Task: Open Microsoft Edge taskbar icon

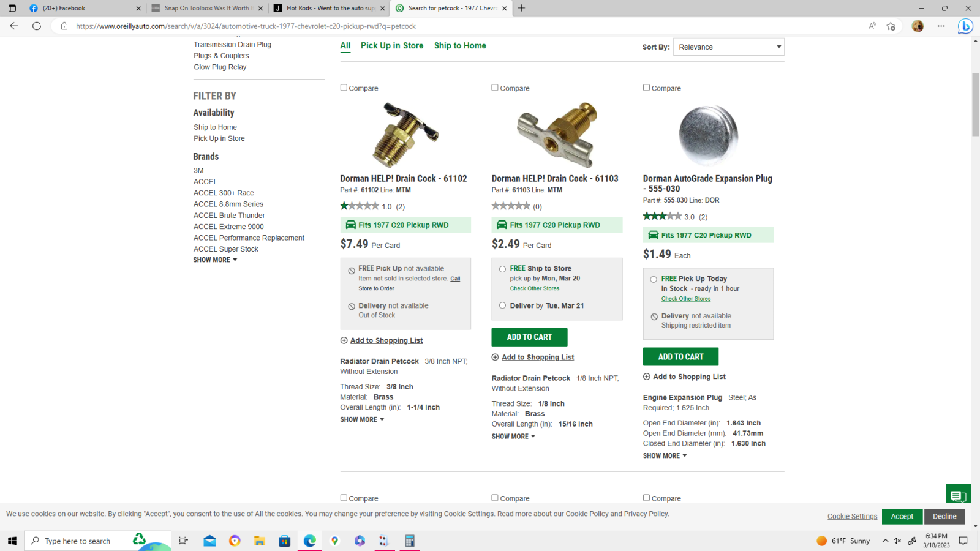Action: click(309, 541)
